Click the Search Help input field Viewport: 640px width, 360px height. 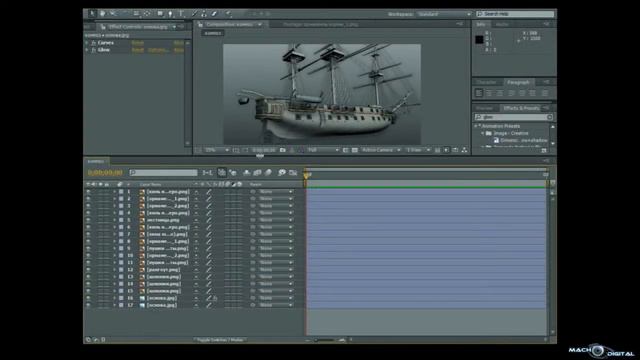[x=516, y=14]
